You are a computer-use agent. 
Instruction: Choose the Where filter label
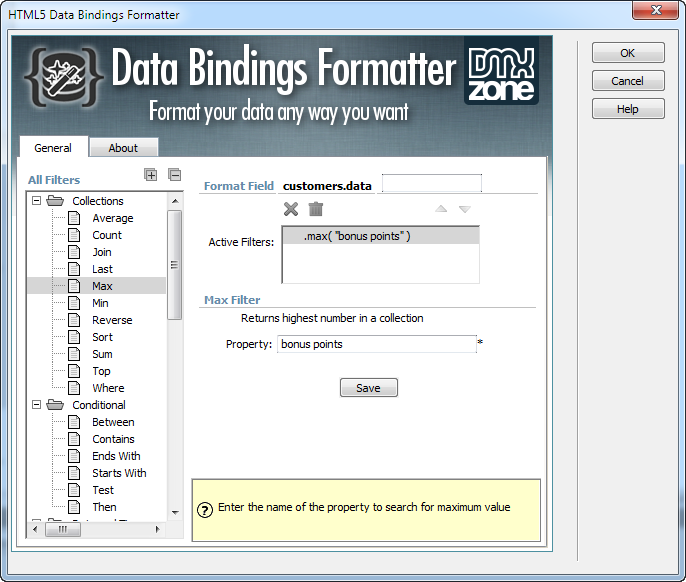(x=108, y=388)
